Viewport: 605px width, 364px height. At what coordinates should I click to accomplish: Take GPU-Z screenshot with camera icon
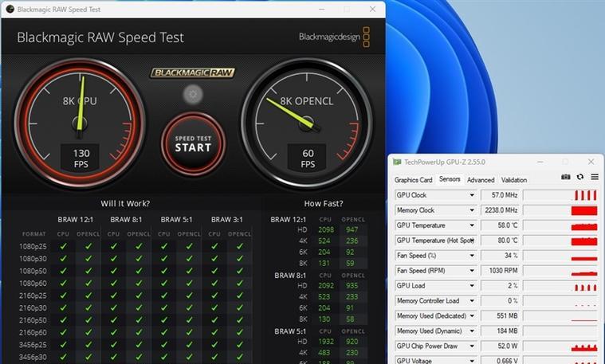pyautogui.click(x=566, y=177)
